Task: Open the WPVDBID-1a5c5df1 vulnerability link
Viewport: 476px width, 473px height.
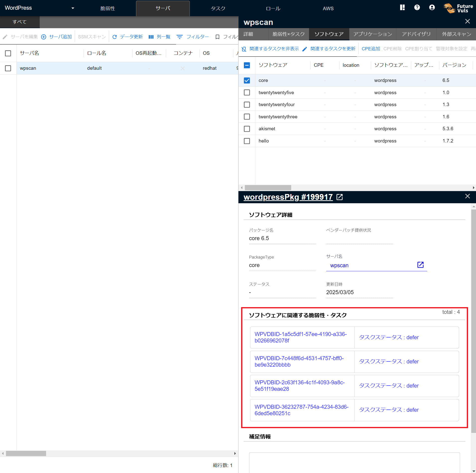Action: click(300, 337)
